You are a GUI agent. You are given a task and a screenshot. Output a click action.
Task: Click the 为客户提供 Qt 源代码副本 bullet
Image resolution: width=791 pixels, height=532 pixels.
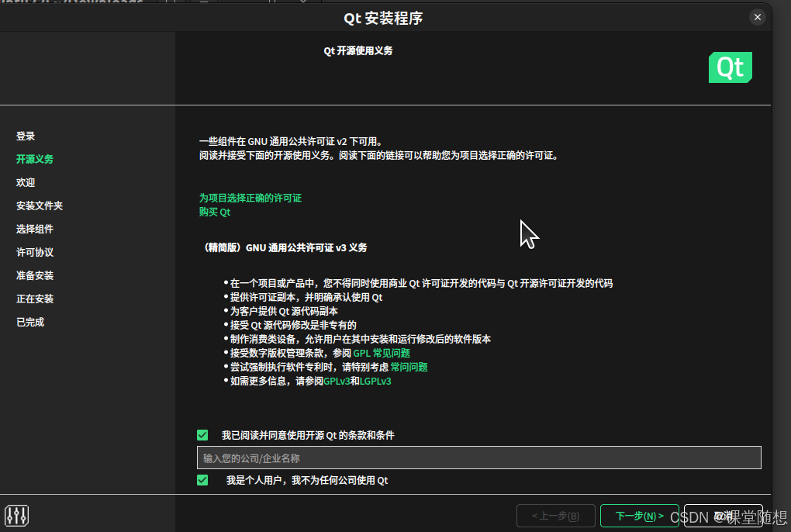284,311
